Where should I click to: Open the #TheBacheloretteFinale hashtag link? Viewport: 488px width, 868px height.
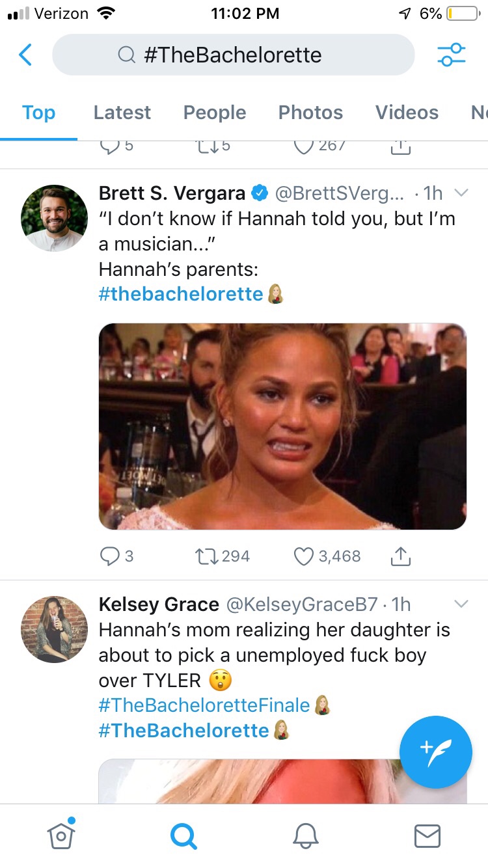click(x=204, y=705)
